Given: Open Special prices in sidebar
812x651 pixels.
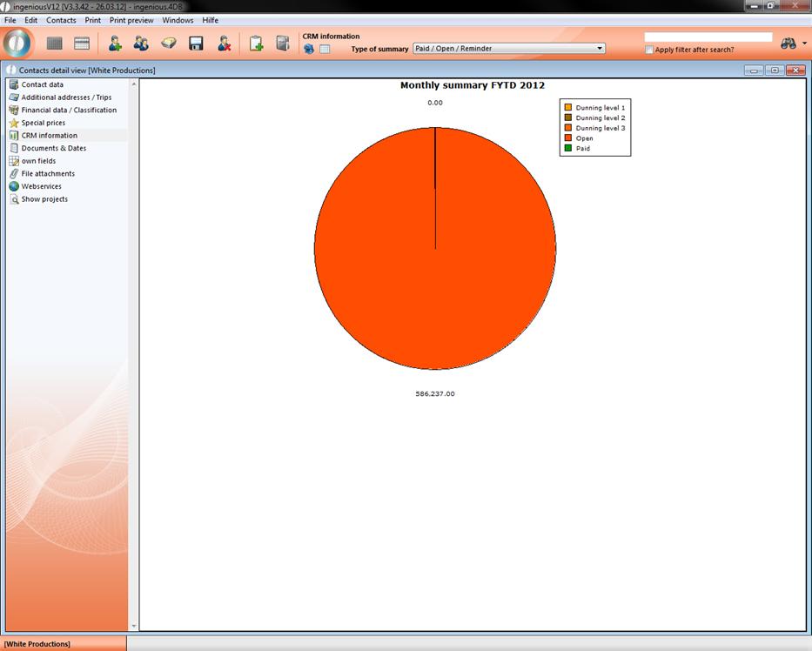Looking at the screenshot, I should pyautogui.click(x=43, y=123).
